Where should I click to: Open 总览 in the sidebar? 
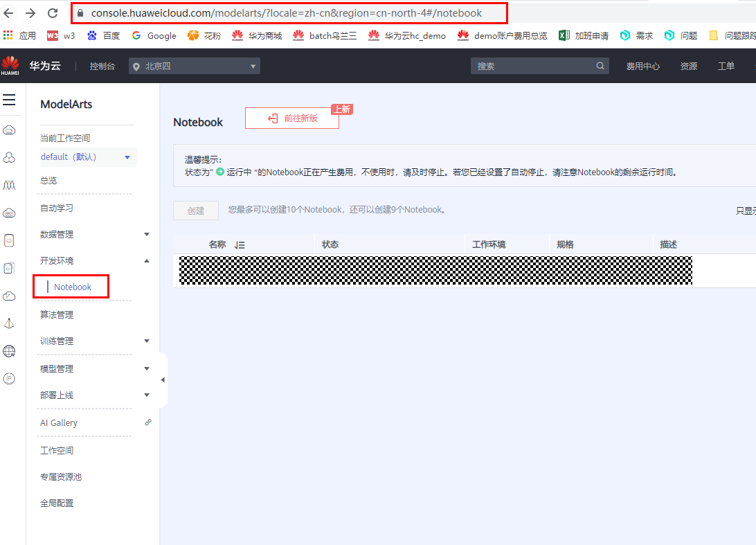48,180
